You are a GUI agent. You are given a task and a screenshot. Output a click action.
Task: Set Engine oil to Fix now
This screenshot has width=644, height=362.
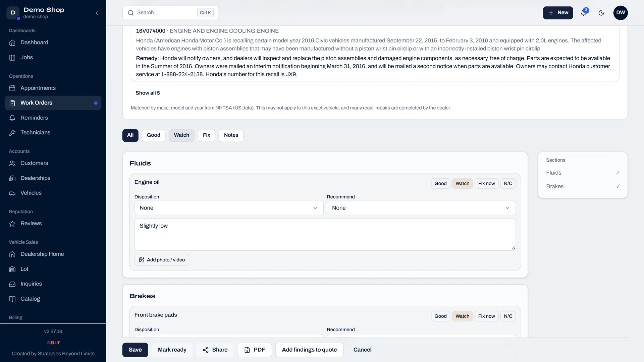486,183
